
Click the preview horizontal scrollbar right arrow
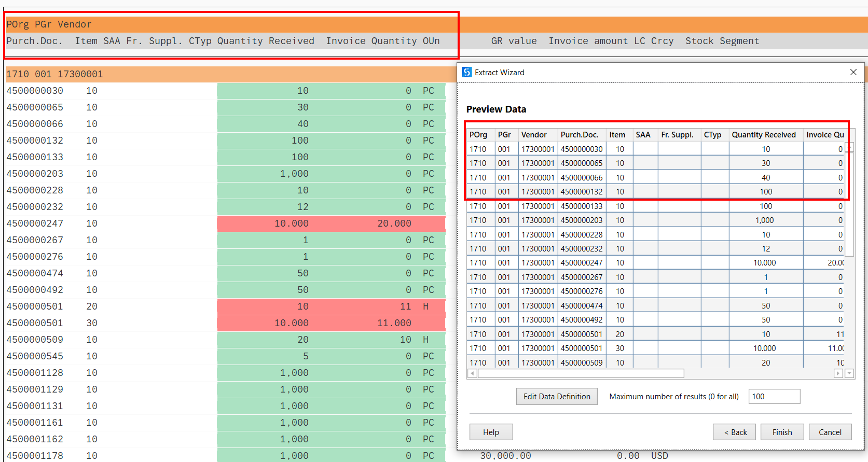click(x=838, y=373)
